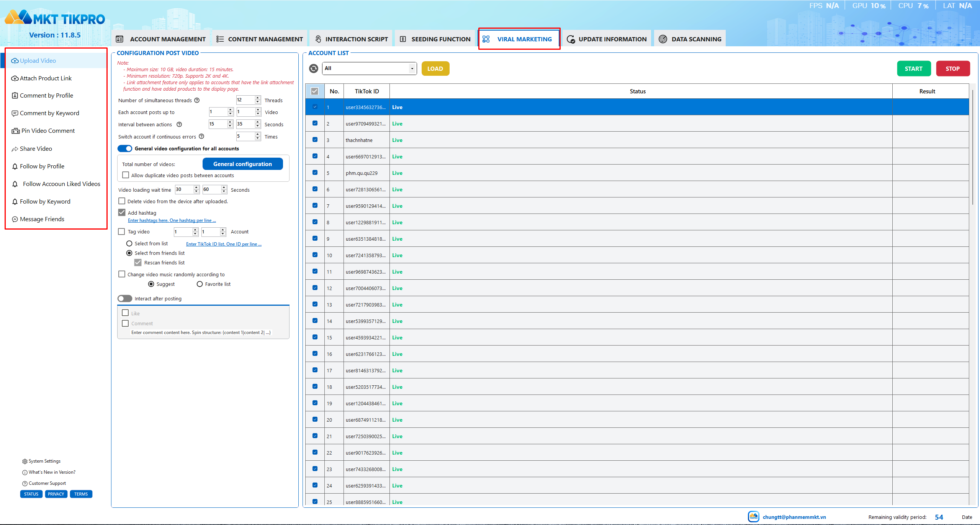
Task: Enable the Interact after posting switch
Action: (x=125, y=298)
